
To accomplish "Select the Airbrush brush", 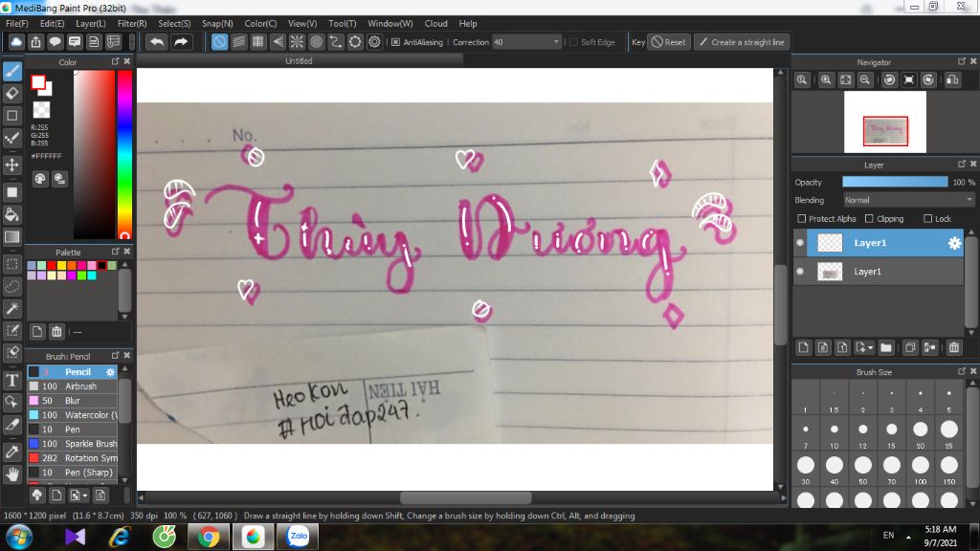I will coord(73,386).
